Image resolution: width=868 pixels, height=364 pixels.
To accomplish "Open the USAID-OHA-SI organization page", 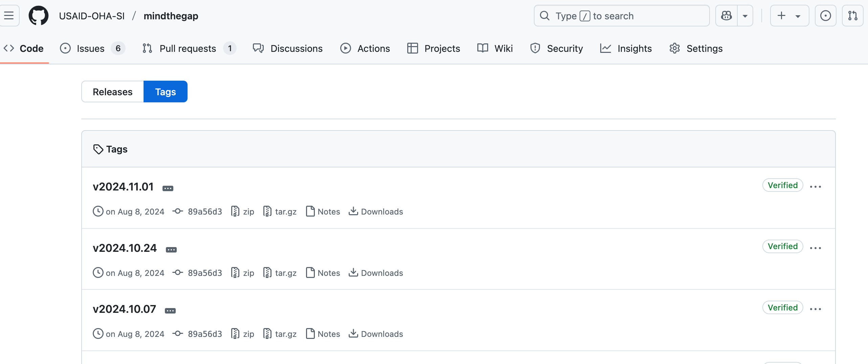I will click(x=92, y=16).
